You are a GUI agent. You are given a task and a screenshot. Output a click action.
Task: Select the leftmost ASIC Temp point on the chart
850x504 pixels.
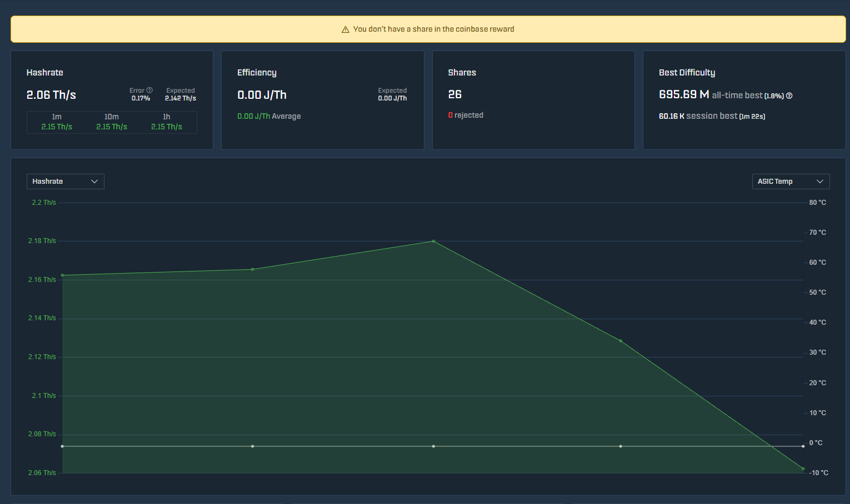tap(62, 446)
